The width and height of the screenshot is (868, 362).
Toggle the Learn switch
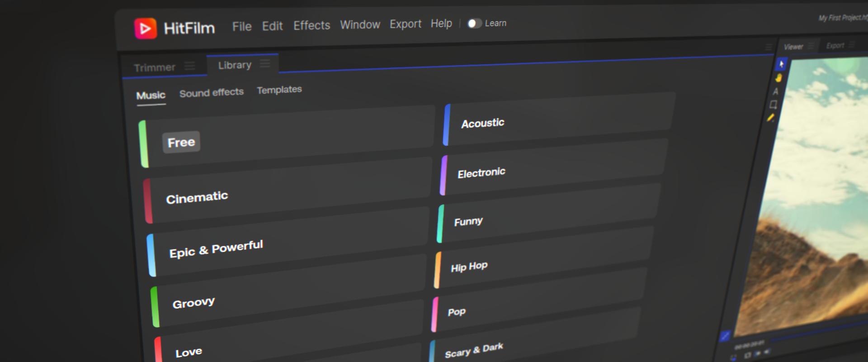click(474, 24)
